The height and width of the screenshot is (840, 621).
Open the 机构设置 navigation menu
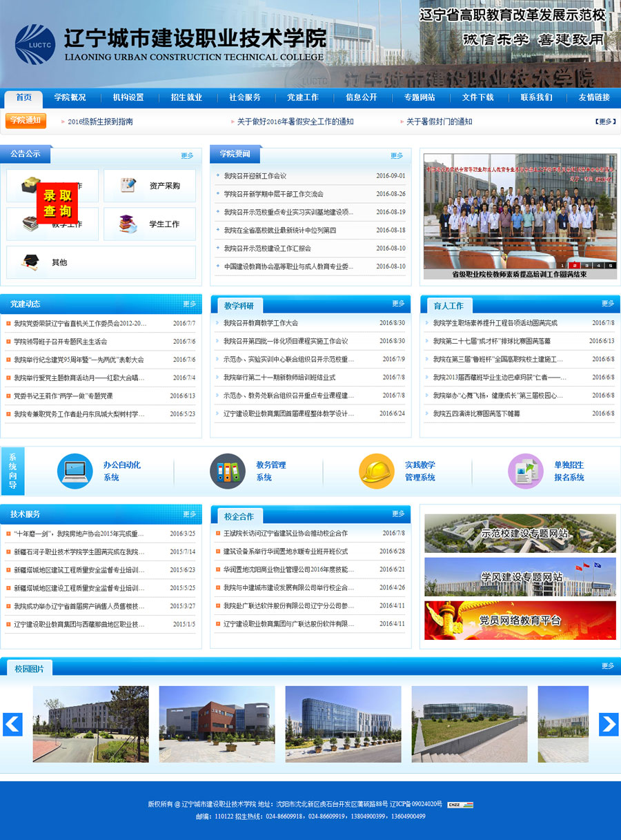(128, 98)
